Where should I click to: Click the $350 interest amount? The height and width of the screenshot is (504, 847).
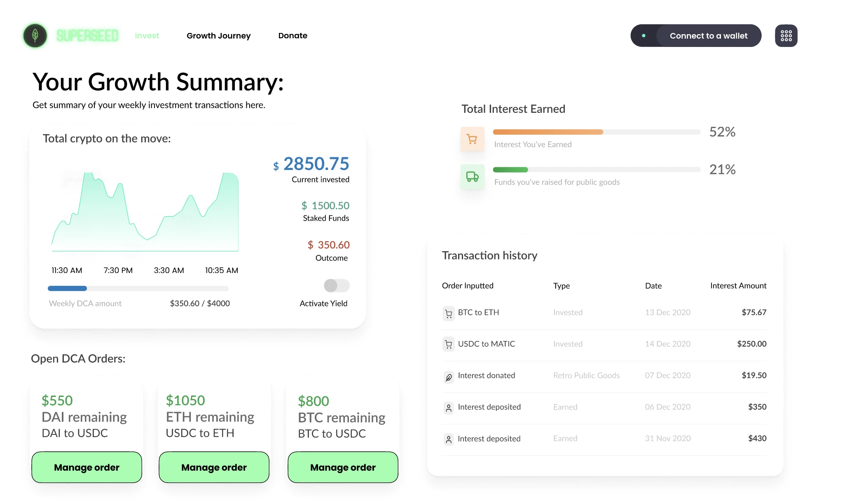click(757, 407)
